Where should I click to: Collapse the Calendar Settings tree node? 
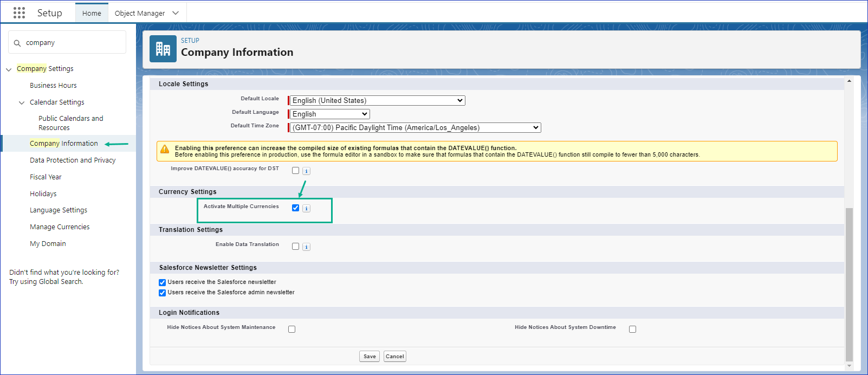tap(22, 102)
